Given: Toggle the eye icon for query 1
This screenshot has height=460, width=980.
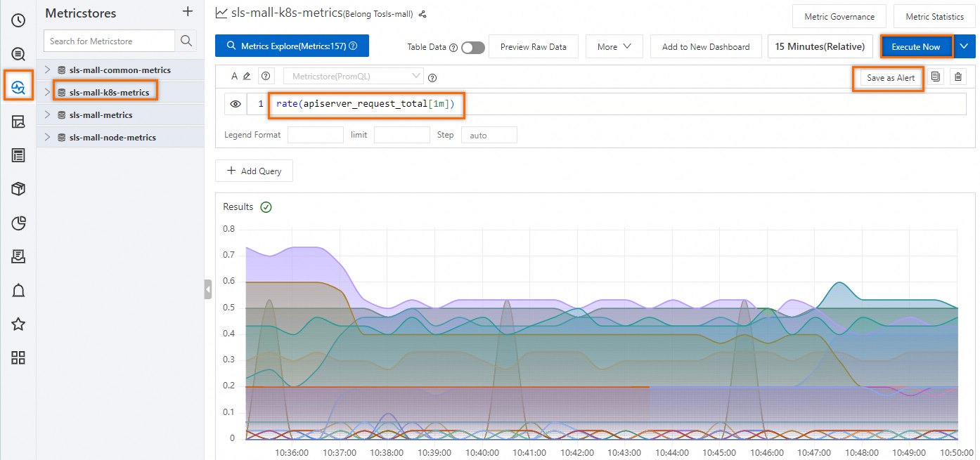Looking at the screenshot, I should (236, 104).
